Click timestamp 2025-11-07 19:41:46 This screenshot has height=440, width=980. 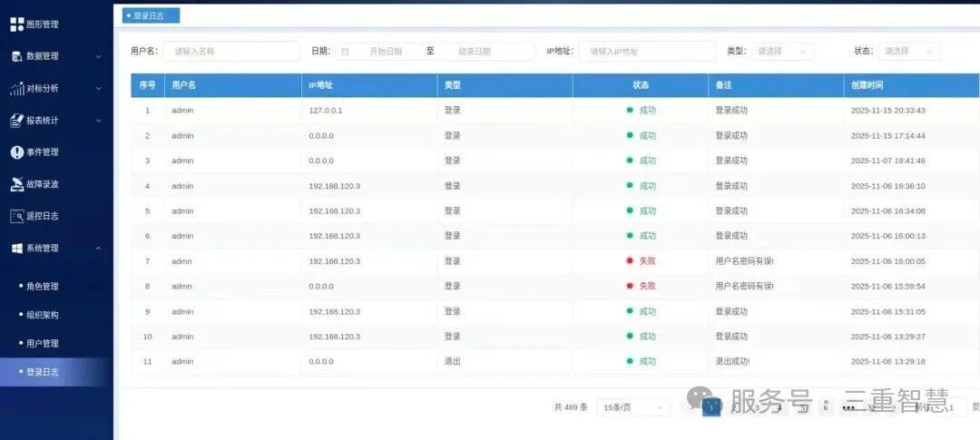pyautogui.click(x=888, y=161)
